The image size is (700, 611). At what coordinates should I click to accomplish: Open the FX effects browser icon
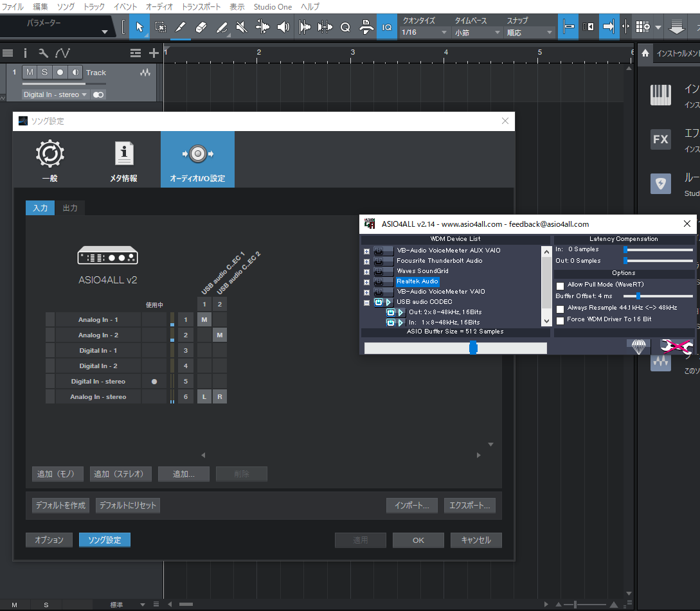[x=660, y=139]
